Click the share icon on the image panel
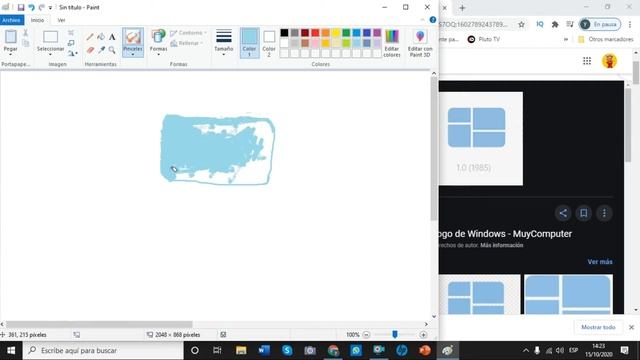This screenshot has height=360, width=640. (563, 213)
